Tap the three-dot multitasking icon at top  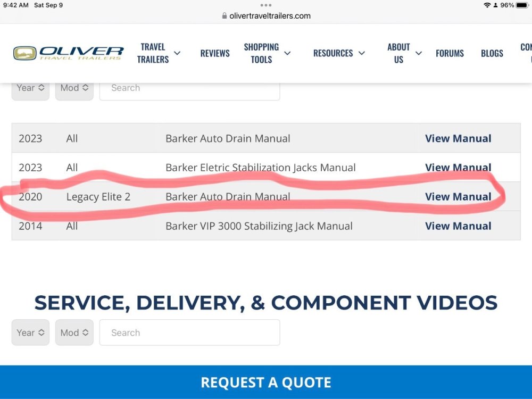pos(266,5)
